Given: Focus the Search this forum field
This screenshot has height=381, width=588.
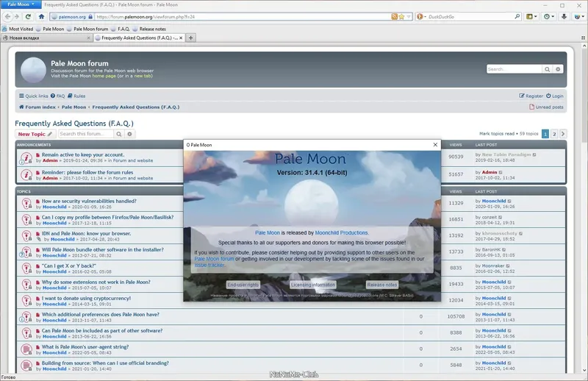Looking at the screenshot, I should tap(86, 134).
